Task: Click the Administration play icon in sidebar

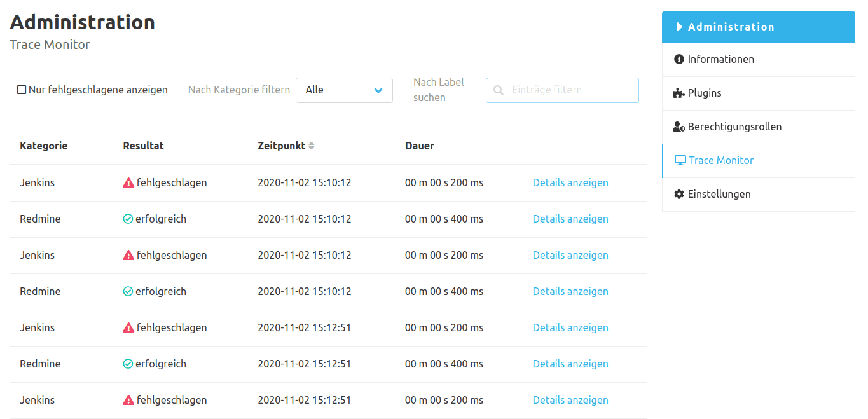Action: pos(680,27)
